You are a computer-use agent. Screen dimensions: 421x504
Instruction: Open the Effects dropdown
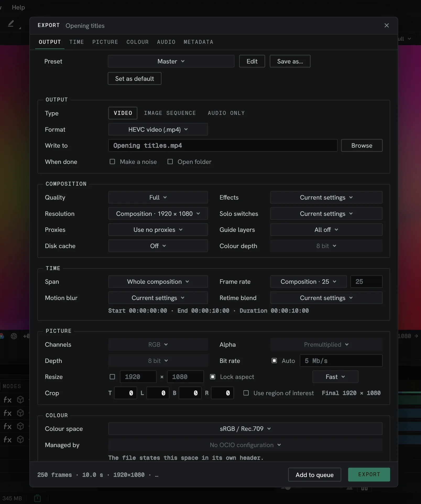click(x=326, y=197)
